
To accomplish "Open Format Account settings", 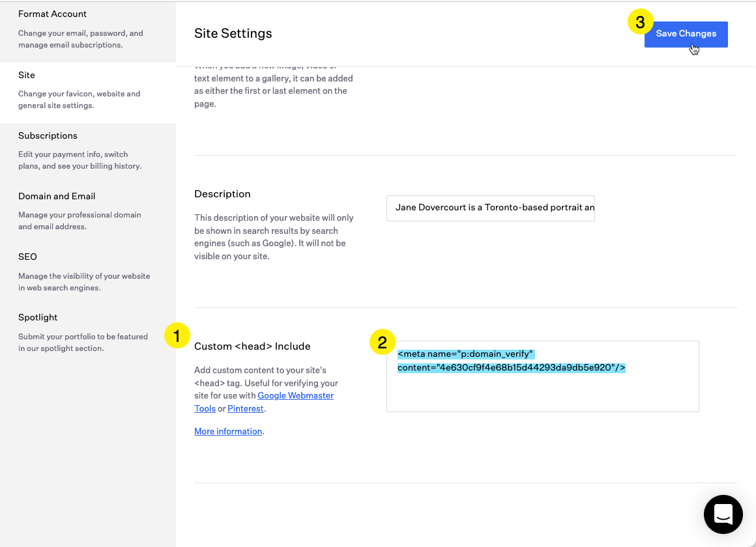I will click(x=52, y=14).
